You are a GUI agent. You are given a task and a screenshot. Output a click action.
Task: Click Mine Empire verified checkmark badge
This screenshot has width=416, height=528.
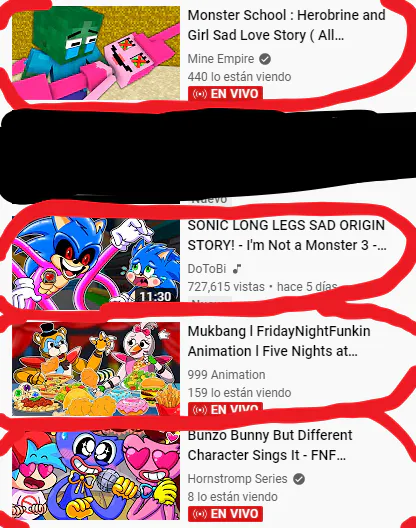click(x=265, y=59)
